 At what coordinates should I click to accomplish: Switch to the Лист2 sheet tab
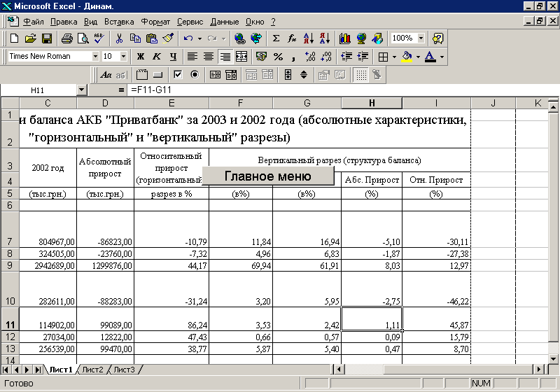[92, 370]
